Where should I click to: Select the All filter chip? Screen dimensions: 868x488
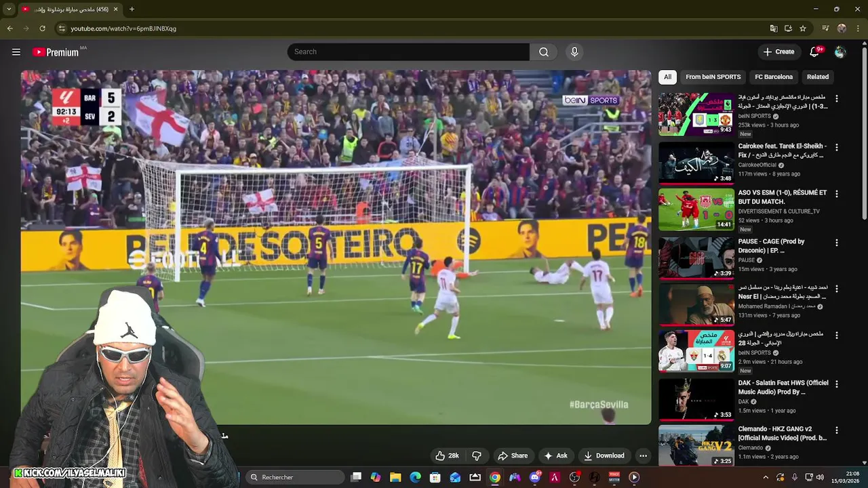[x=667, y=77]
